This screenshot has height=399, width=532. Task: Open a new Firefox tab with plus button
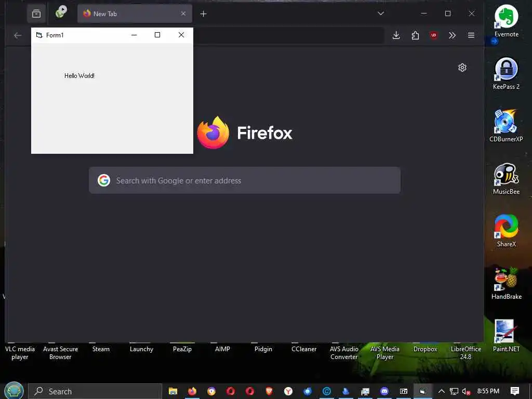point(203,14)
